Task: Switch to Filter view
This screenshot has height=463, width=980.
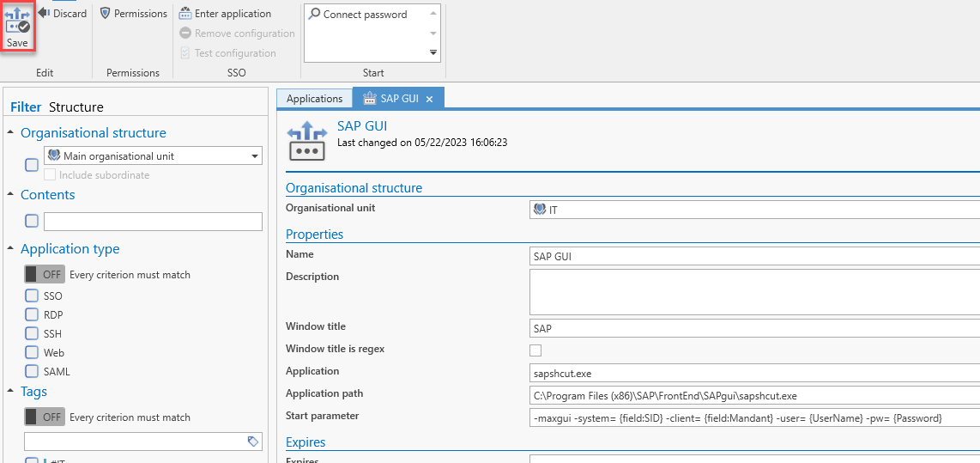Action: click(26, 107)
